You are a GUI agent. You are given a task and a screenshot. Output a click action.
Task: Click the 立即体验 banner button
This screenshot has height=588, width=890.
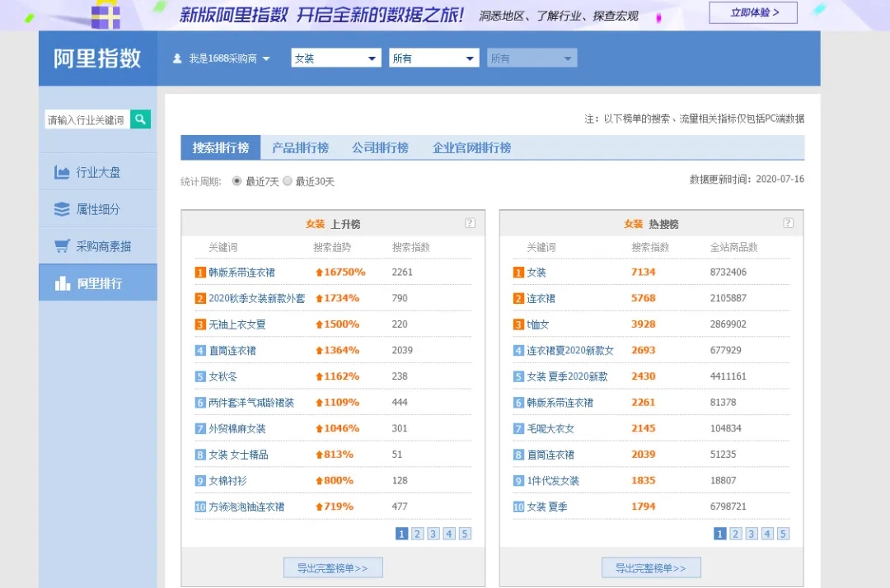[x=753, y=12]
